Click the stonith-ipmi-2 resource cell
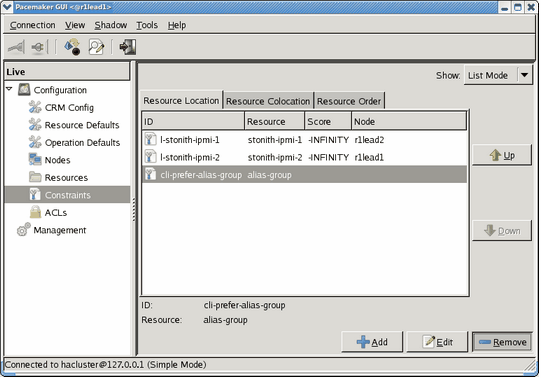541x378 pixels. [275, 157]
